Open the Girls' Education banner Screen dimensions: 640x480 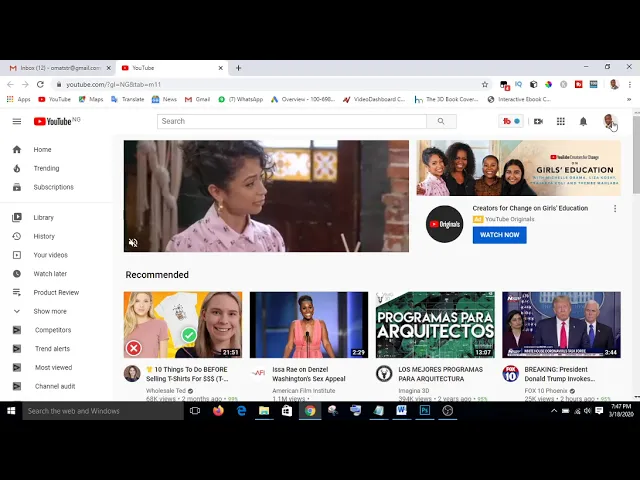pos(519,168)
